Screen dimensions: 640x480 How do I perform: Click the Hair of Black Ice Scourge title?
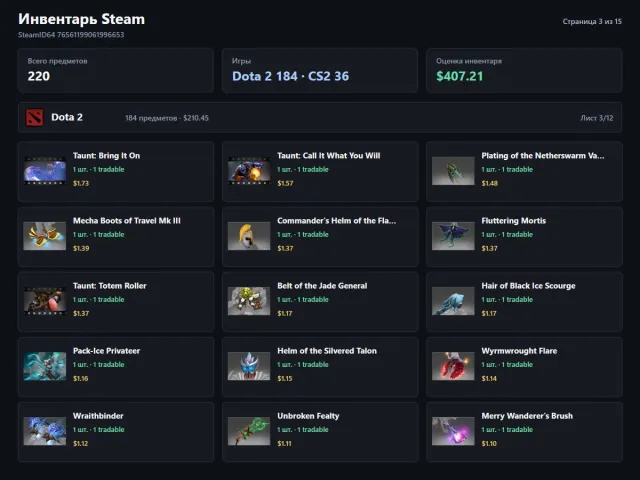coord(528,286)
